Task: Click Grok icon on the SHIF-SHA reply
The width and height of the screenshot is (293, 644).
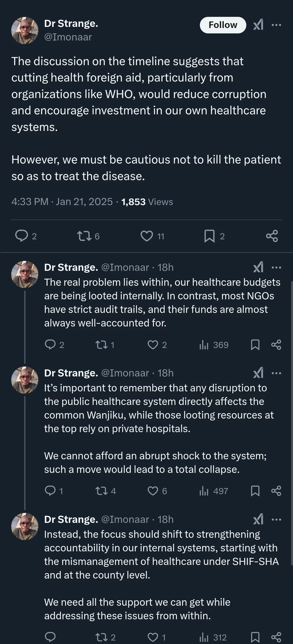Action: click(258, 519)
